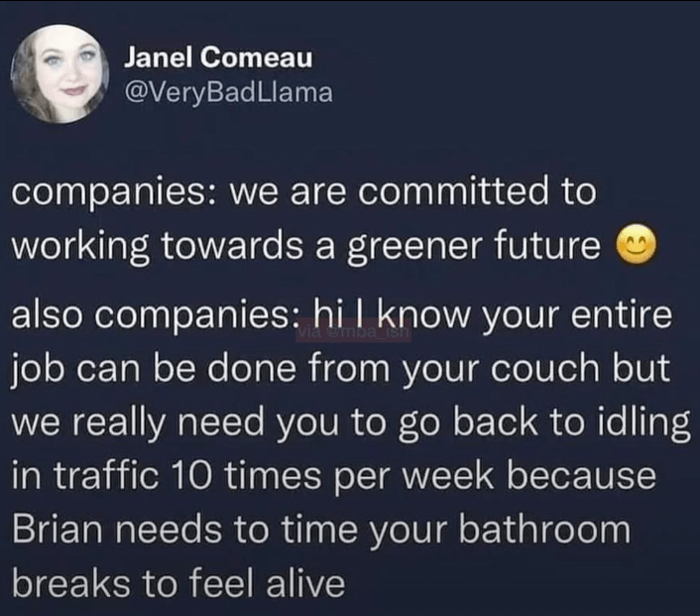Viewport: 700px width, 616px height.
Task: Select the word 'couch' in the tweet
Action: pyautogui.click(x=545, y=368)
